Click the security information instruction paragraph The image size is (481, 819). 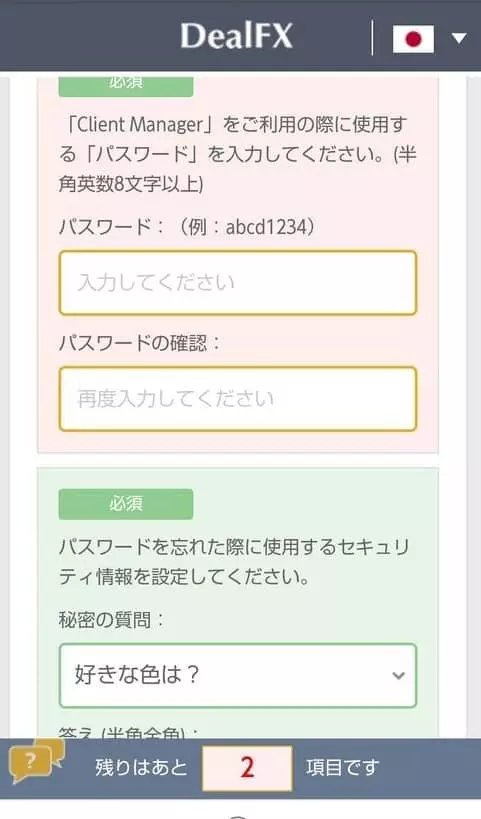click(234, 562)
